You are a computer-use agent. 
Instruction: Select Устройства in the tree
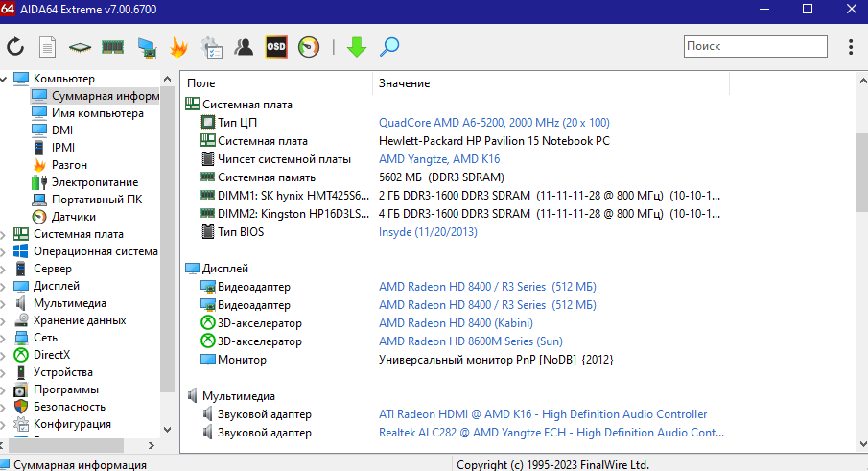coord(62,372)
